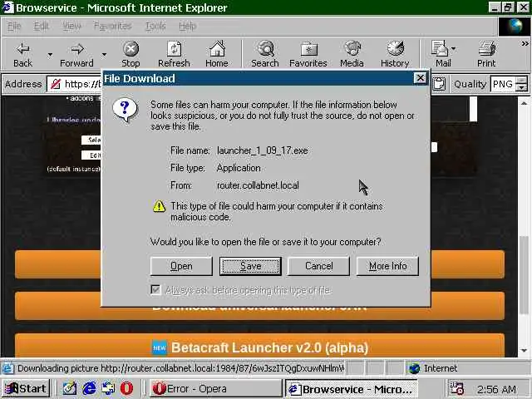Toggle Always ask before opening checkbox
This screenshot has width=532, height=399.
click(x=155, y=290)
